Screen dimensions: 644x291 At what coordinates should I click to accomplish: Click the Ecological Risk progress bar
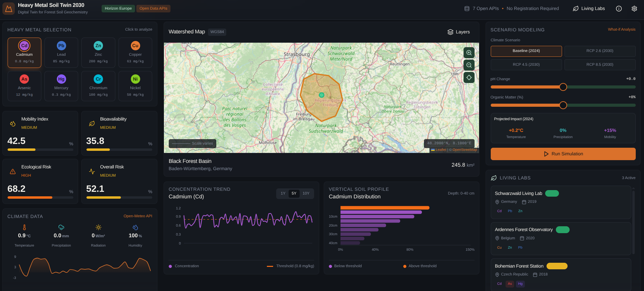click(40, 198)
